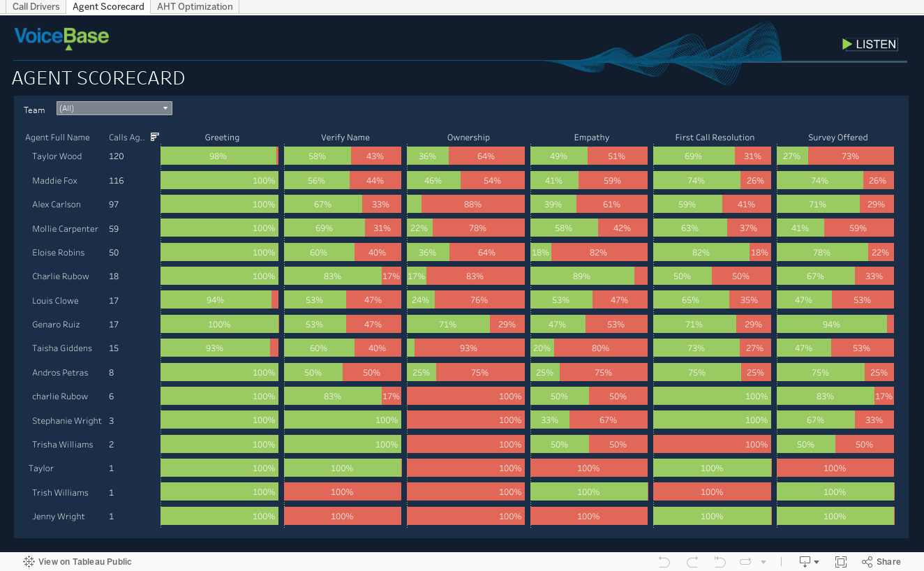The image size is (924, 571).
Task: Click the Agent Full Name column header
Action: 57,138
